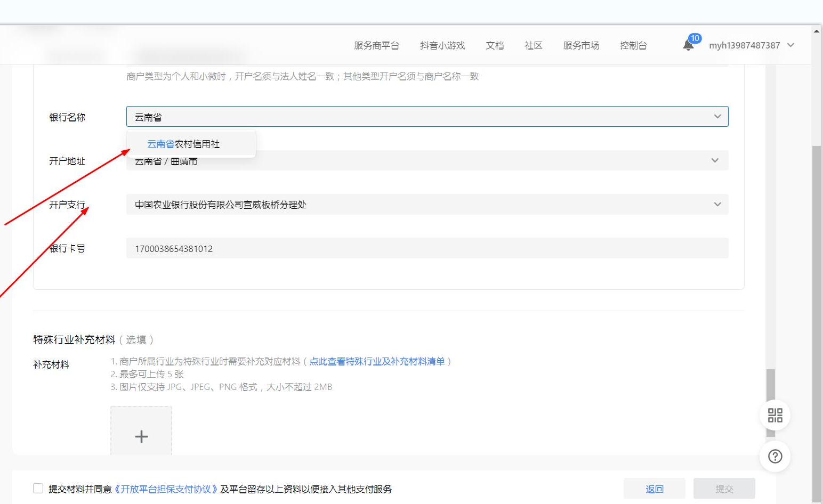Click the 提交 button
Viewport: 823px width, 504px height.
pos(724,489)
